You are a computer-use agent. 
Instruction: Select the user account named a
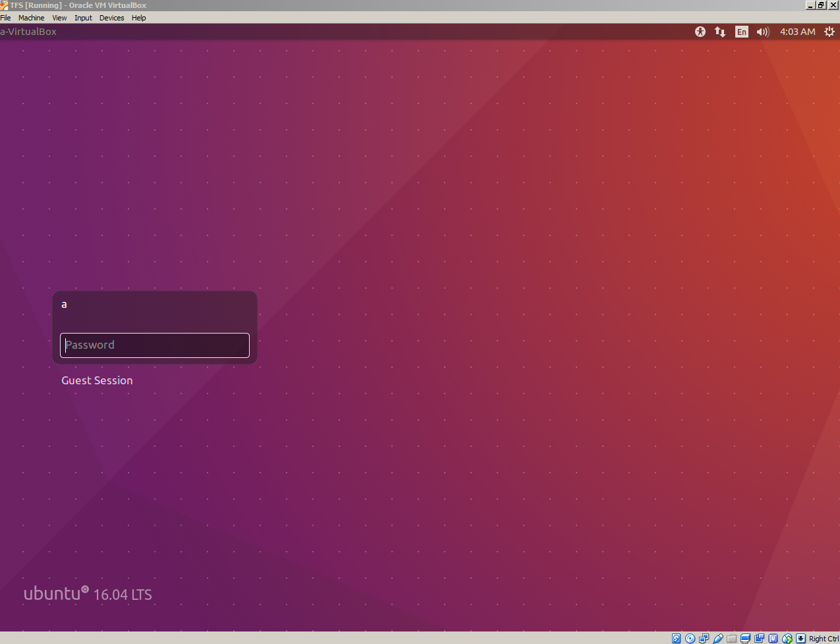point(64,305)
